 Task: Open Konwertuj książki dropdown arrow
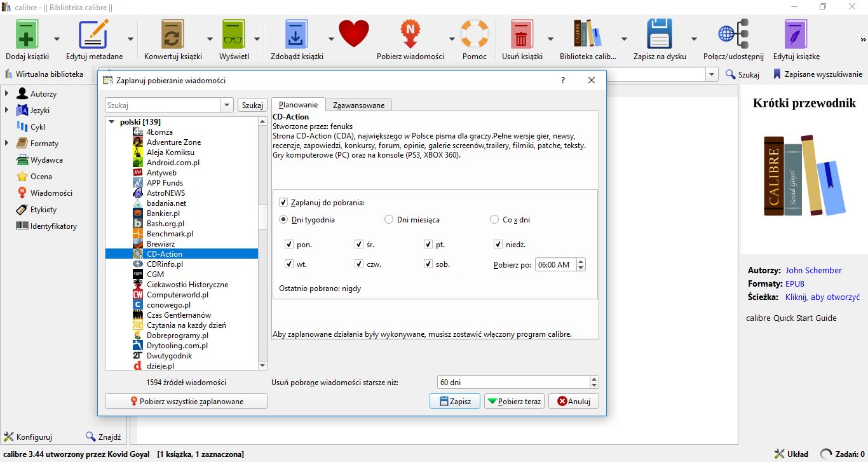click(210, 38)
